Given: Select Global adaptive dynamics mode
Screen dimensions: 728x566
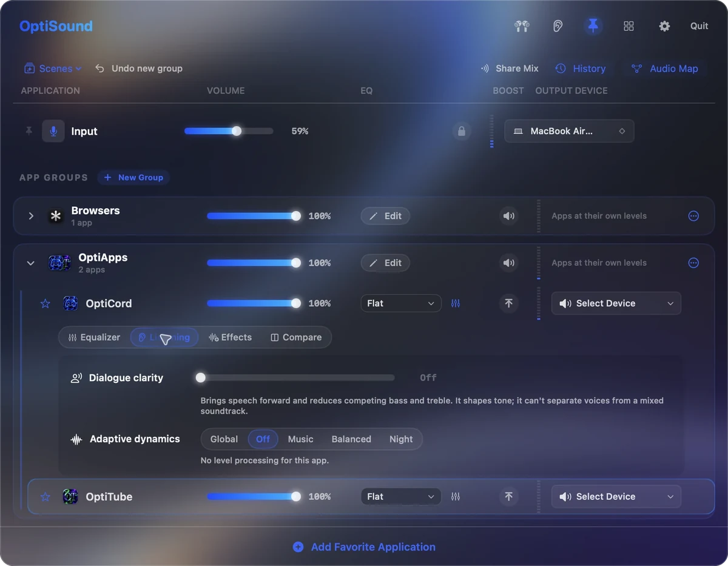Looking at the screenshot, I should 224,439.
